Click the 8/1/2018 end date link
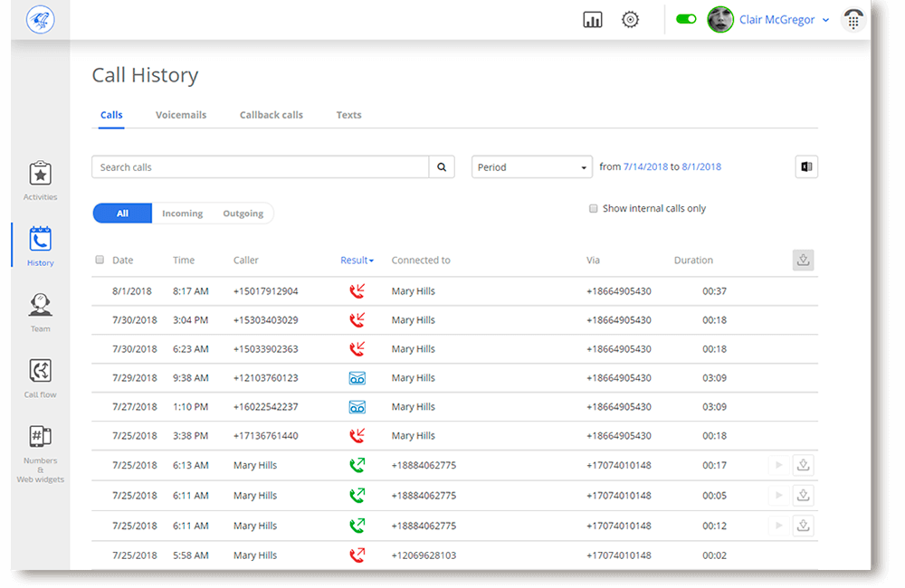Screen dimensions: 905x588 [701, 166]
